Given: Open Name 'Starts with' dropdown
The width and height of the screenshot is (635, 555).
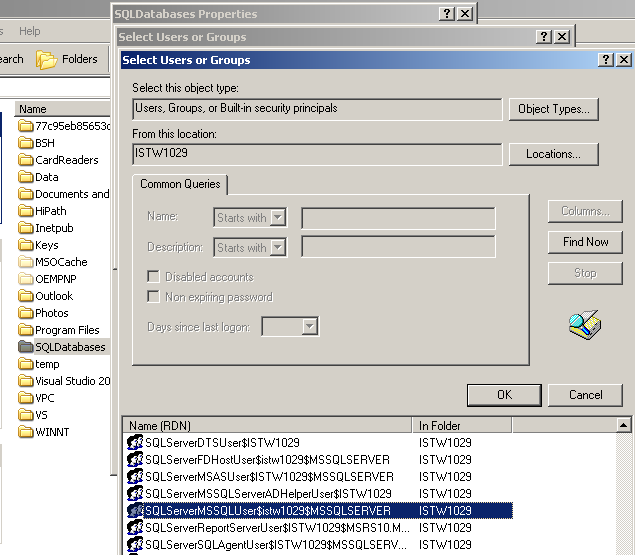Looking at the screenshot, I should [278, 217].
